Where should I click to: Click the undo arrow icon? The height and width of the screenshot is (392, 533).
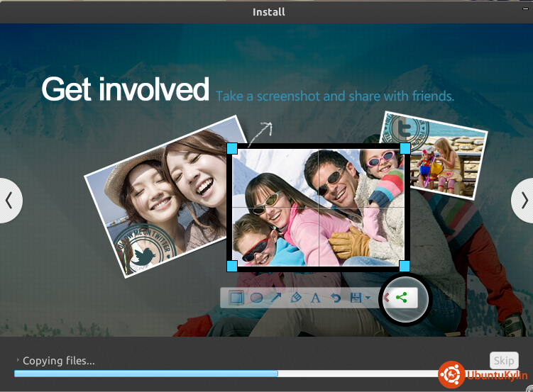[336, 298]
